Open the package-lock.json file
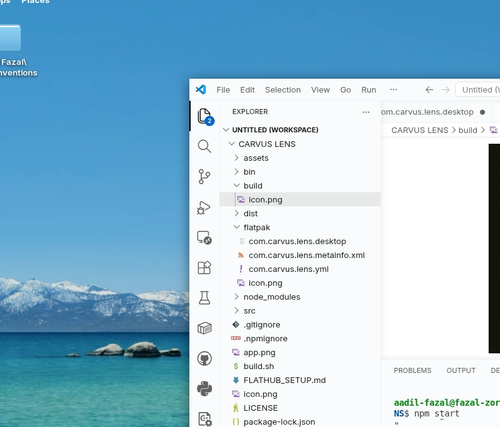 (x=300, y=422)
